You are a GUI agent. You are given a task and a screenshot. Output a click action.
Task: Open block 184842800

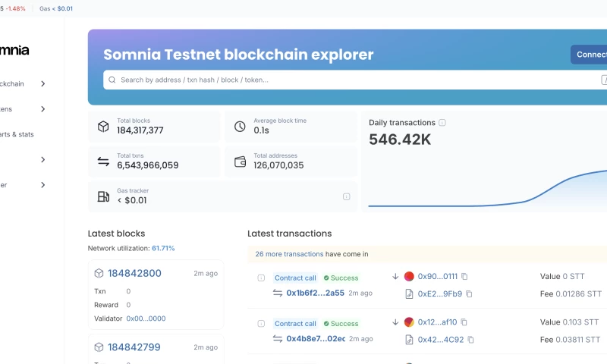tap(134, 274)
